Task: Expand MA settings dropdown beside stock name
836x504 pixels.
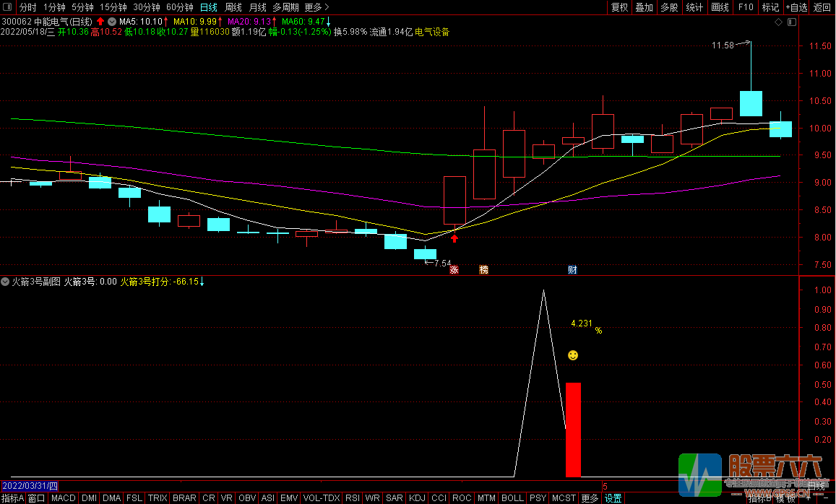Action: coord(111,22)
